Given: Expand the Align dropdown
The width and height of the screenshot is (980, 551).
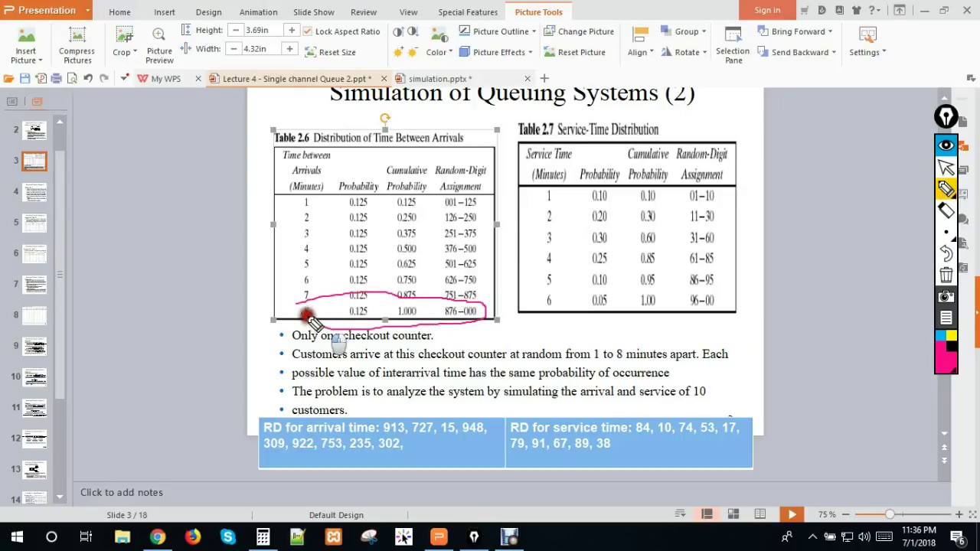Looking at the screenshot, I should click(x=641, y=52).
